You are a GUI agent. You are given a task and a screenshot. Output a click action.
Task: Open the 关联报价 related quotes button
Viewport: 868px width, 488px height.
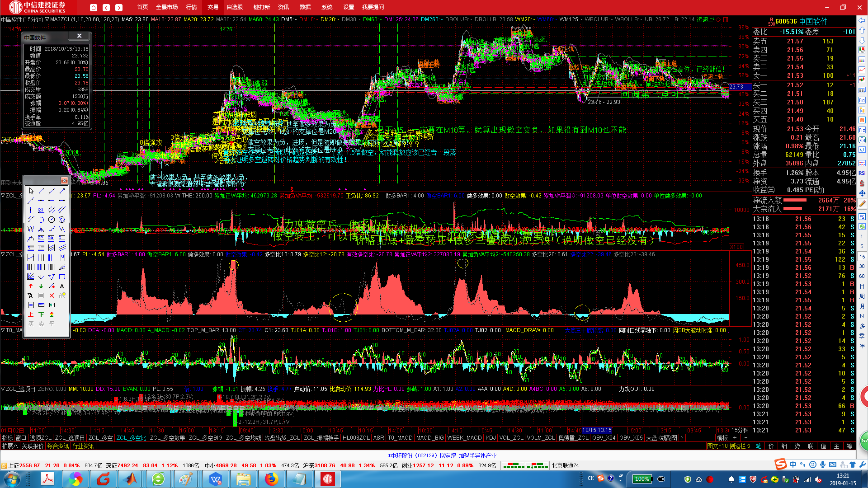(33, 446)
